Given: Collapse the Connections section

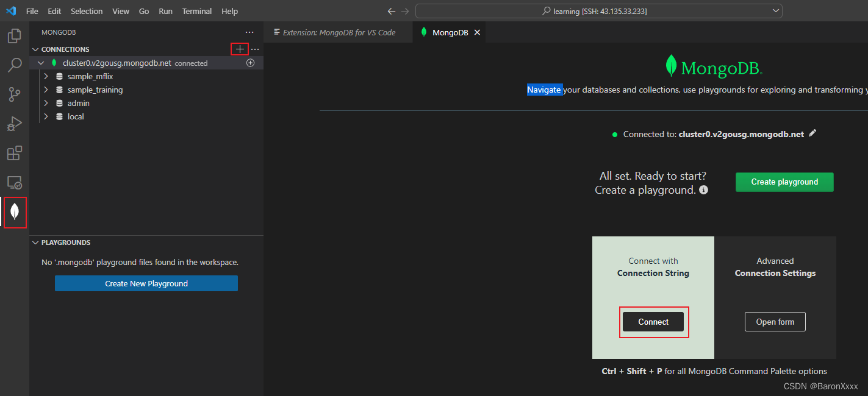Looking at the screenshot, I should (x=35, y=49).
